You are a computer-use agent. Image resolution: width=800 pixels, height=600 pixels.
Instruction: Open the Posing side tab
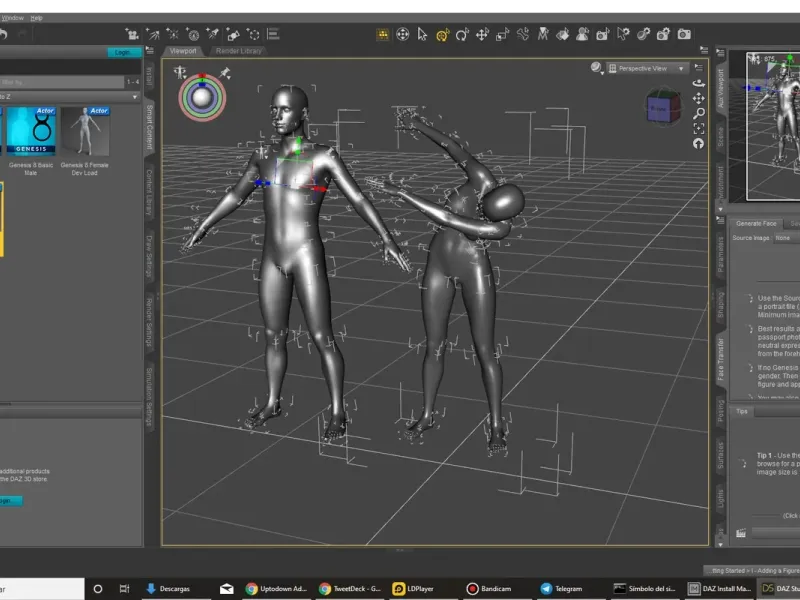721,411
